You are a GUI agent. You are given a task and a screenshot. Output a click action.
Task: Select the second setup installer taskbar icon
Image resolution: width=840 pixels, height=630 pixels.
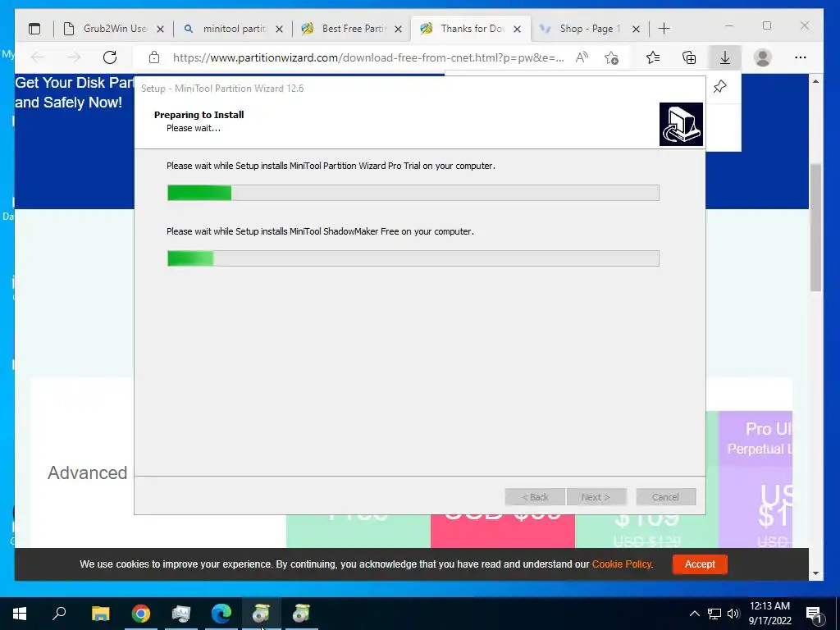click(302, 614)
